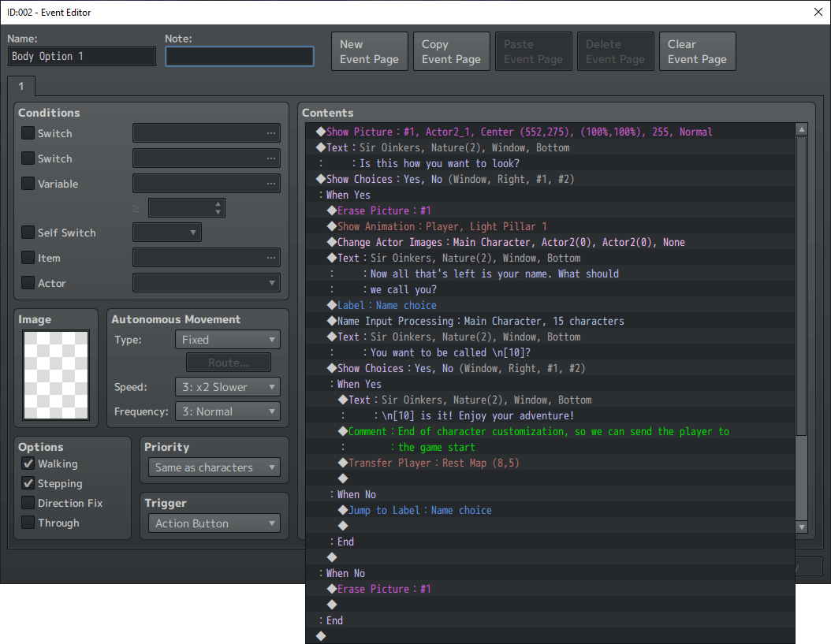Select 'You want to be called \n[10]?' line
Image resolution: width=831 pixels, height=644 pixels.
click(550, 352)
